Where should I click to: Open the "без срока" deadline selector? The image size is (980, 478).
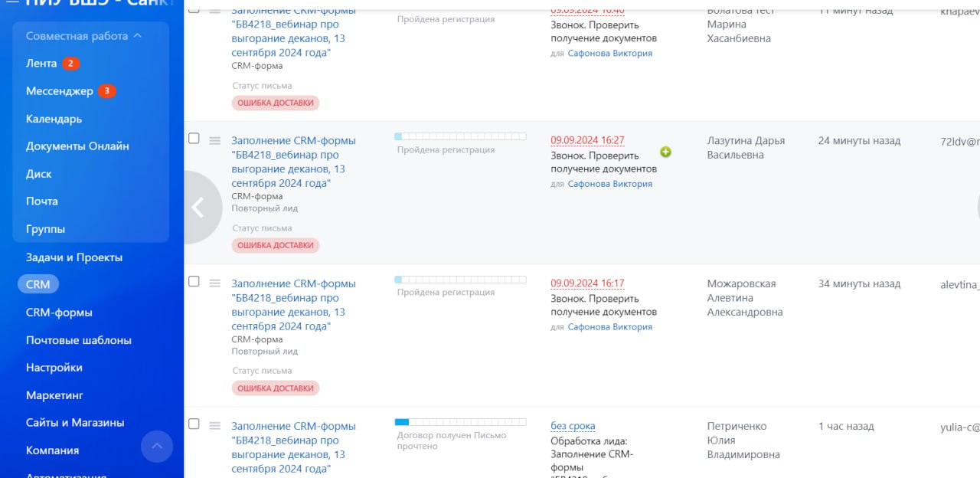(573, 426)
